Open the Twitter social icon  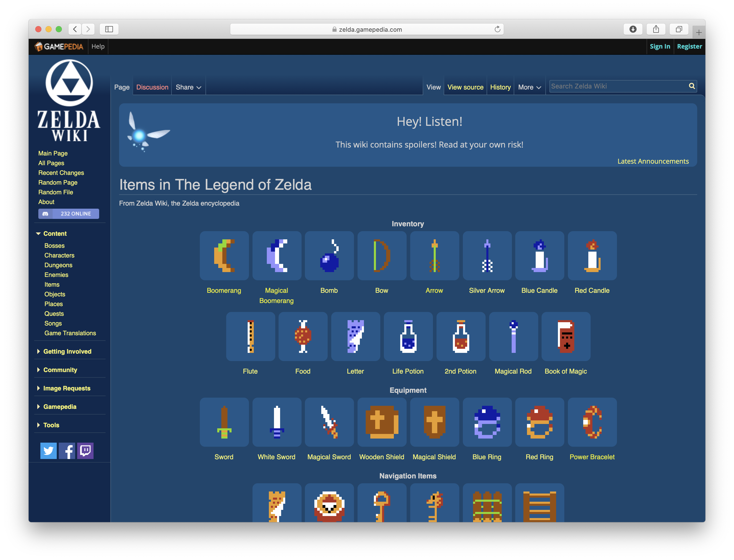coord(48,451)
